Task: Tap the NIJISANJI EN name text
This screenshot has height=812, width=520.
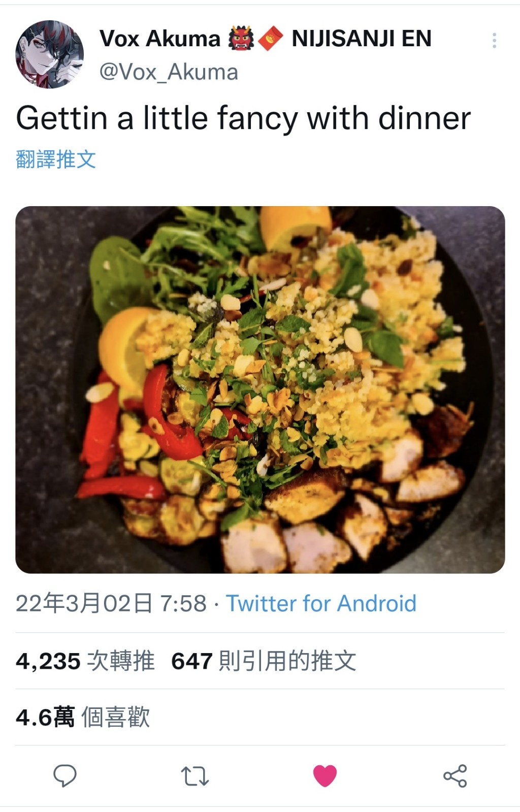Action: pyautogui.click(x=362, y=39)
